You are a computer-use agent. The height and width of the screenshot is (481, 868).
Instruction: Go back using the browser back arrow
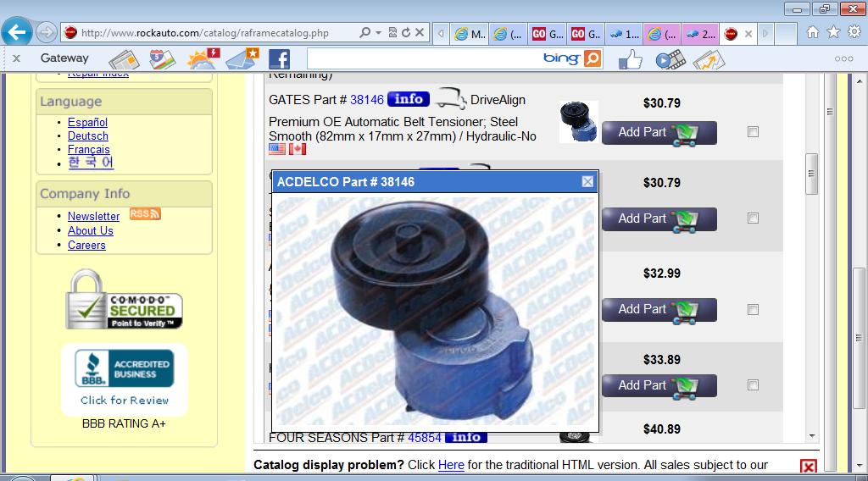click(17, 33)
